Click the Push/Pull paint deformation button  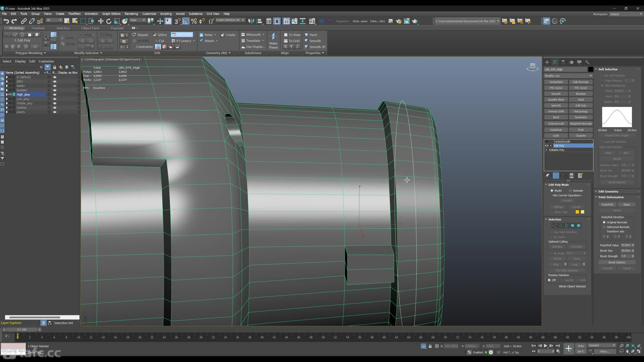pos(607,204)
